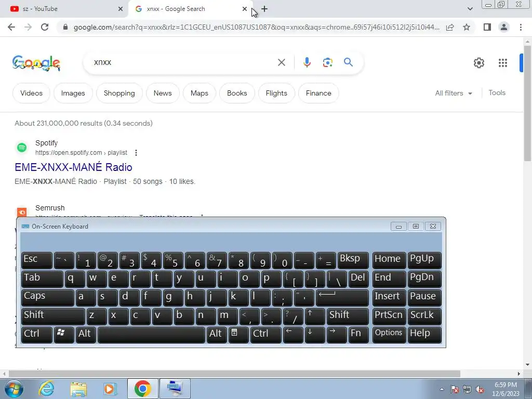Select the Shopping filter
The width and height of the screenshot is (532, 399).
point(119,93)
